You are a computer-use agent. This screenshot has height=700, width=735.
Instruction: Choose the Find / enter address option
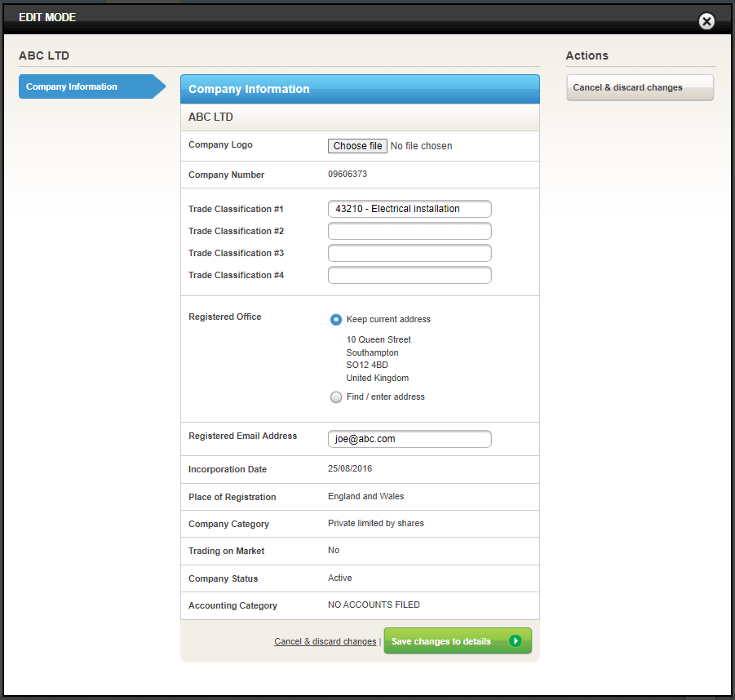click(x=336, y=397)
